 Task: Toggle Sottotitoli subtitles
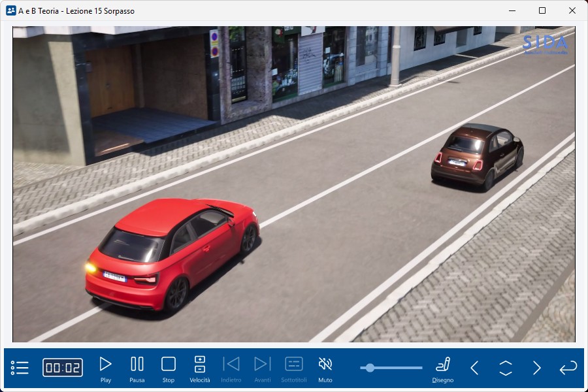pyautogui.click(x=294, y=368)
